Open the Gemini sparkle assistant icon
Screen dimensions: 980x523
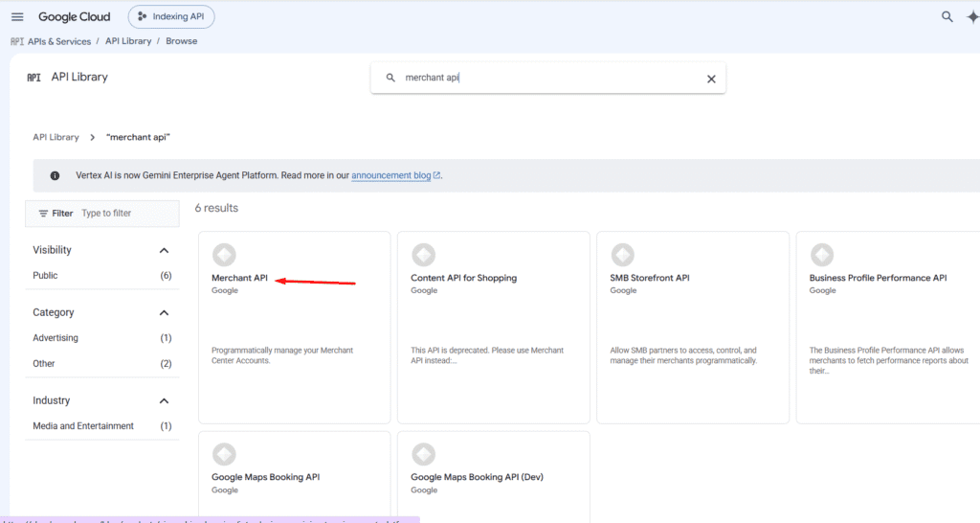(x=972, y=17)
